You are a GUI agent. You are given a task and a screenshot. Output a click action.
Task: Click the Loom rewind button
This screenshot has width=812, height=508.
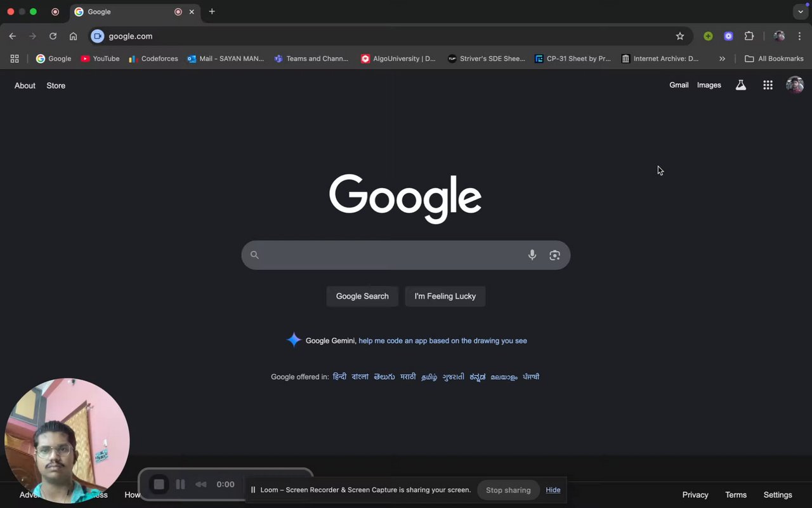coord(201,485)
